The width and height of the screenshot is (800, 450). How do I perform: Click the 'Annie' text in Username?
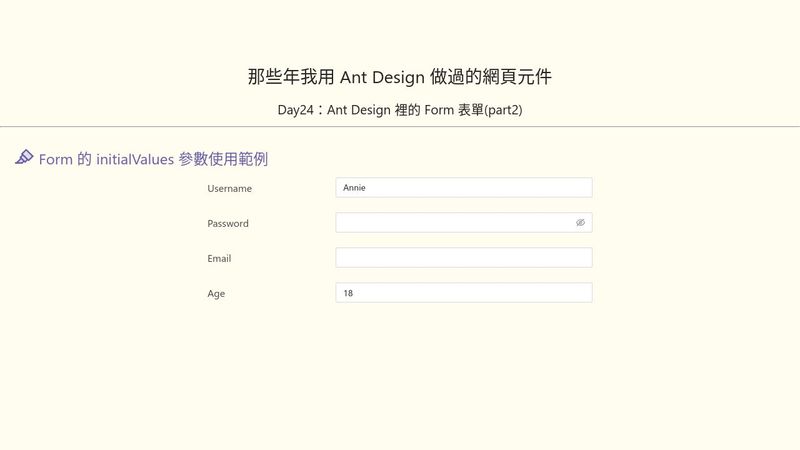tap(354, 187)
